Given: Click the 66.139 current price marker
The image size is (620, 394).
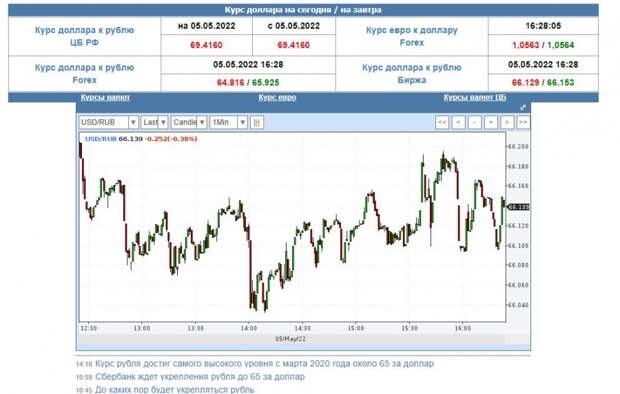Looking at the screenshot, I should click(x=518, y=207).
